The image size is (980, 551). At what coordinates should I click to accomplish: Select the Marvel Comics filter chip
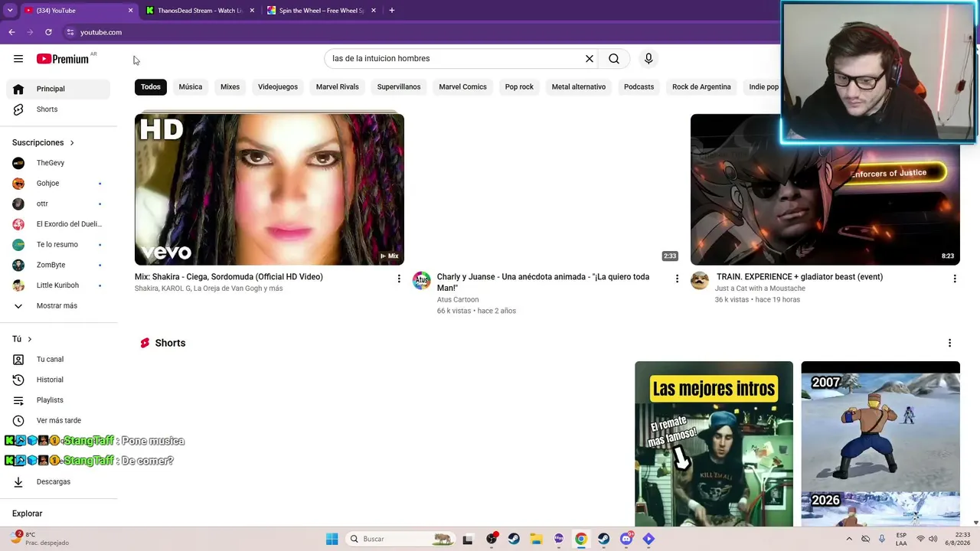[x=463, y=87]
